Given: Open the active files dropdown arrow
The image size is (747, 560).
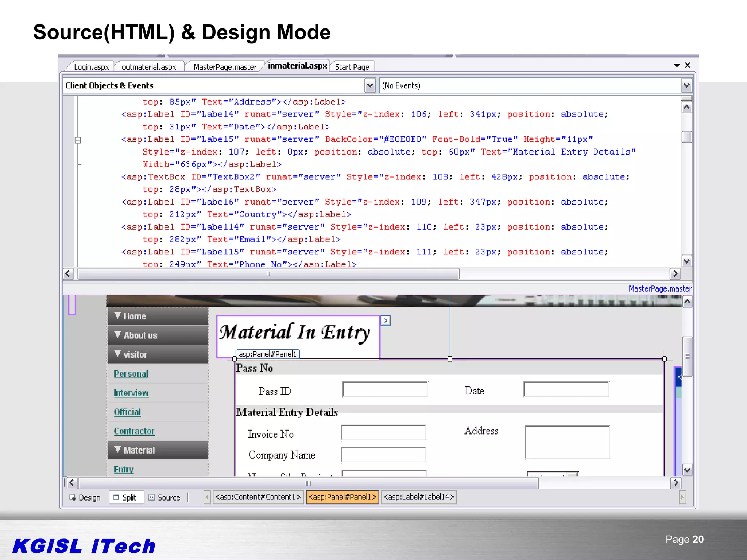Looking at the screenshot, I should pos(677,66).
